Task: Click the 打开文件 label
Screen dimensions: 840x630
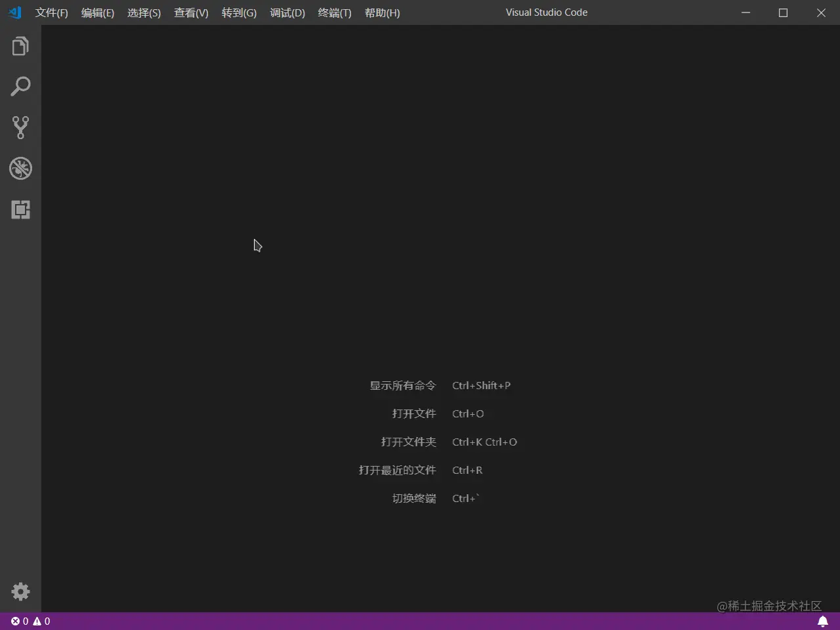Action: coord(413,414)
